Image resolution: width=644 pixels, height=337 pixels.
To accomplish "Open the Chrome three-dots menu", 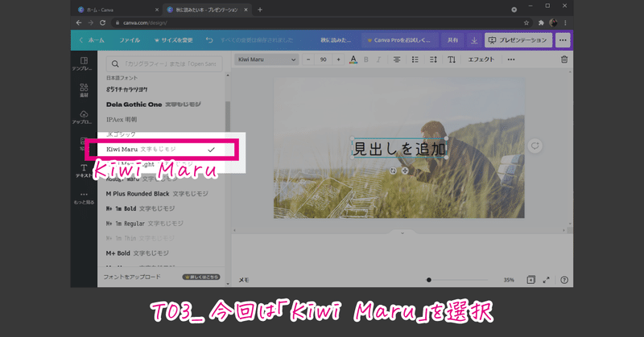I will pos(566,23).
